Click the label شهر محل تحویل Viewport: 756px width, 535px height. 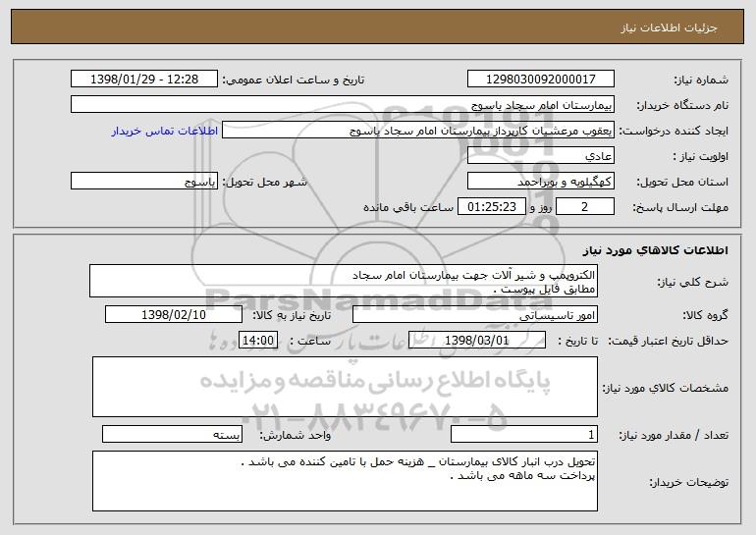point(264,182)
